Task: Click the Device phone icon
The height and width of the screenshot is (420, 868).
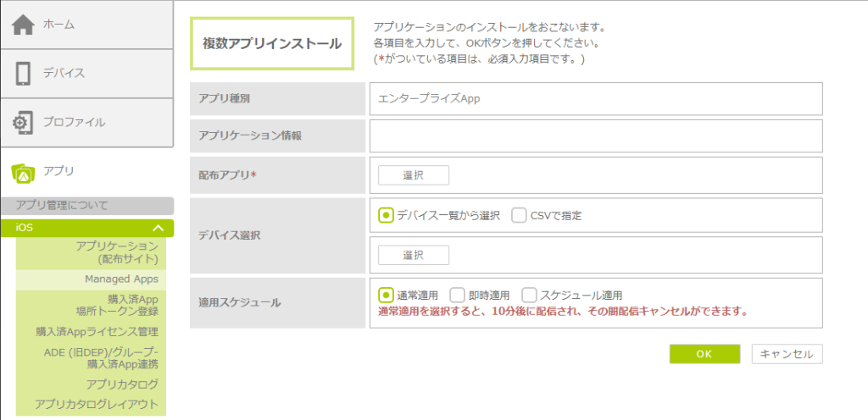Action: pyautogui.click(x=23, y=73)
